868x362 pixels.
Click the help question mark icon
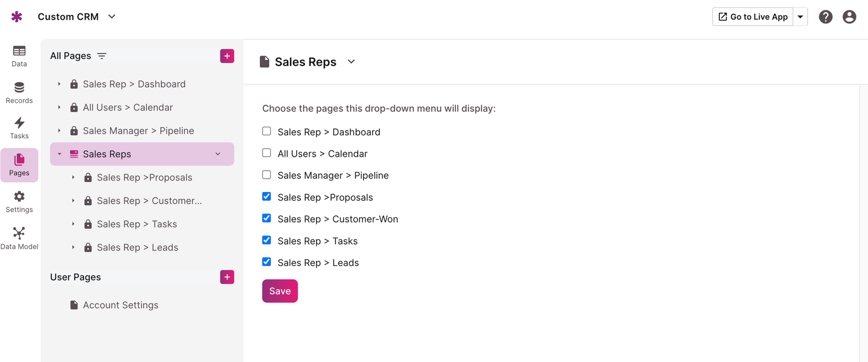pos(826,17)
